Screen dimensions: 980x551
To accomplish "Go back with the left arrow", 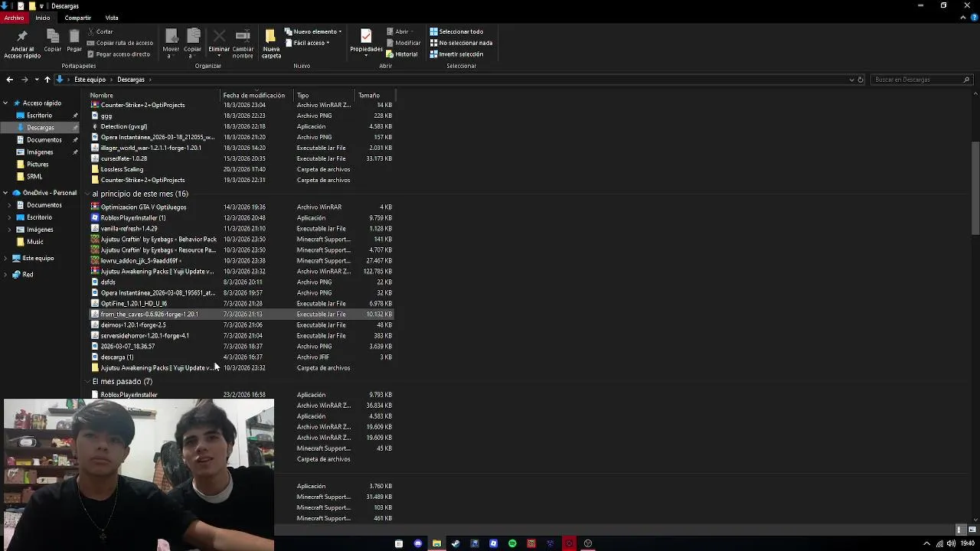I will tap(9, 80).
